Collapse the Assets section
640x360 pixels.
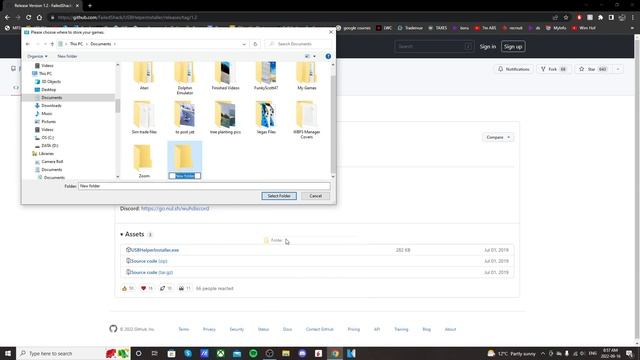[134, 234]
